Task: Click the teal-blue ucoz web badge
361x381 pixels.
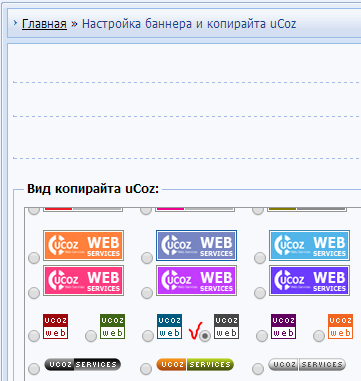Action: tap(169, 326)
